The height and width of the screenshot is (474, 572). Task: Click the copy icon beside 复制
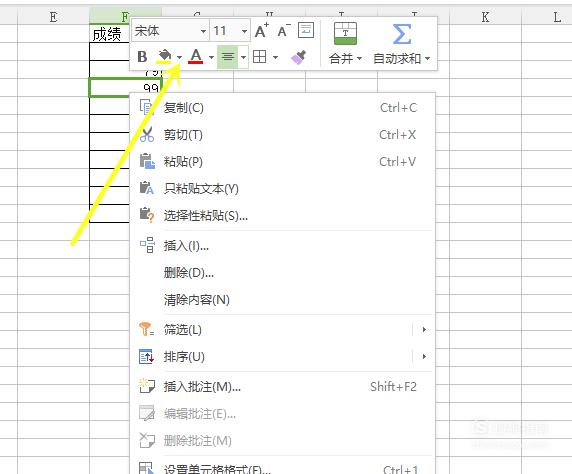coord(147,108)
